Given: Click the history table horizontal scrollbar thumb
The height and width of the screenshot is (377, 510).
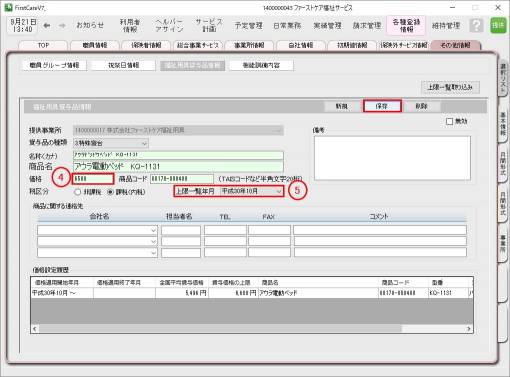Looking at the screenshot, I should 220,329.
